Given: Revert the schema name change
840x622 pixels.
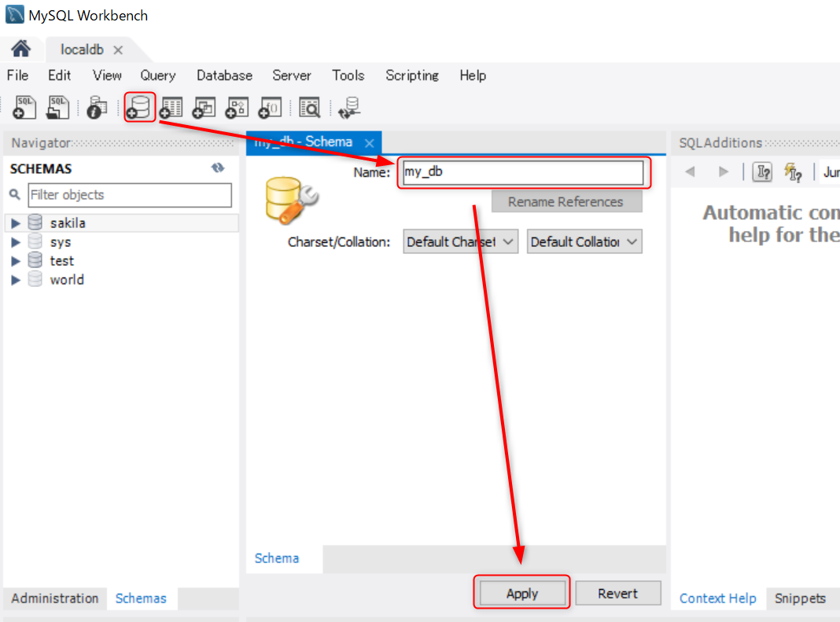Looking at the screenshot, I should click(618, 593).
